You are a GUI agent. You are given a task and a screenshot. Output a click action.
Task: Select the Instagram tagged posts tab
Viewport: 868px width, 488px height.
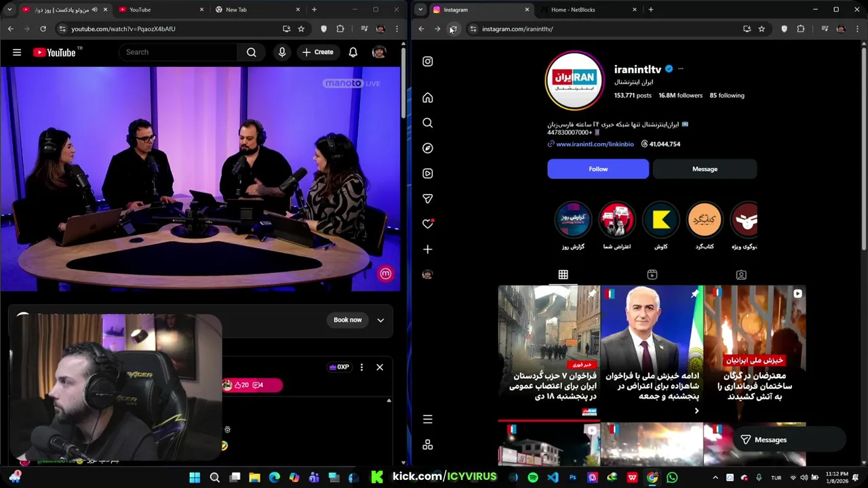click(x=741, y=274)
